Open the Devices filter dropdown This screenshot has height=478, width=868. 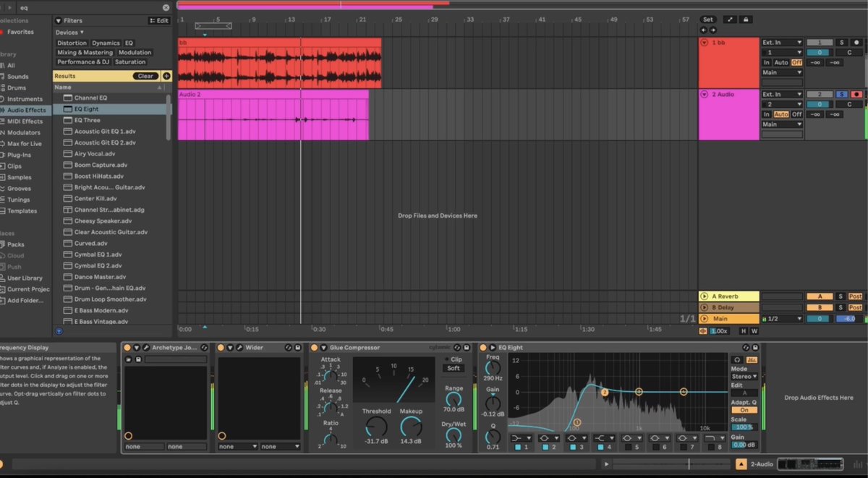point(70,33)
